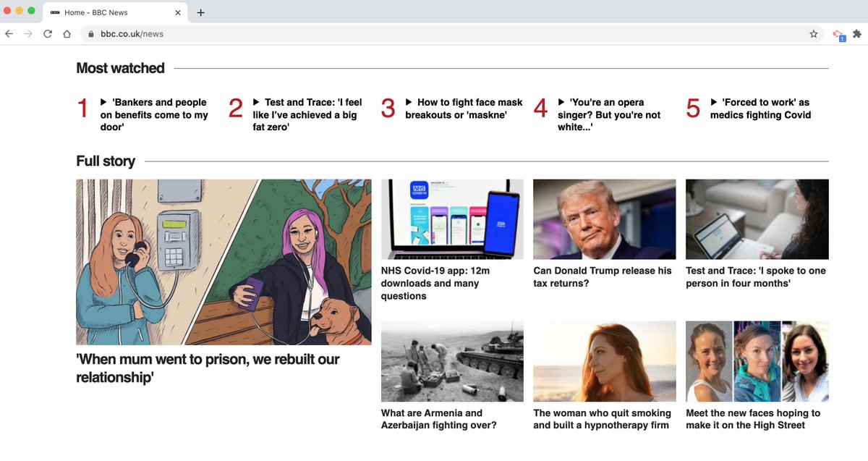Play the 'How to fight face mask breakouts' video
The image size is (868, 461).
409,102
